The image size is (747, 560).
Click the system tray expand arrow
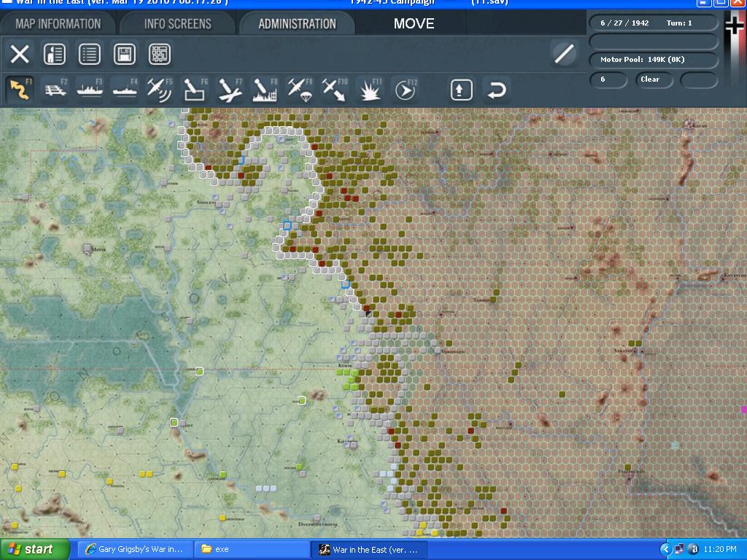(665, 549)
